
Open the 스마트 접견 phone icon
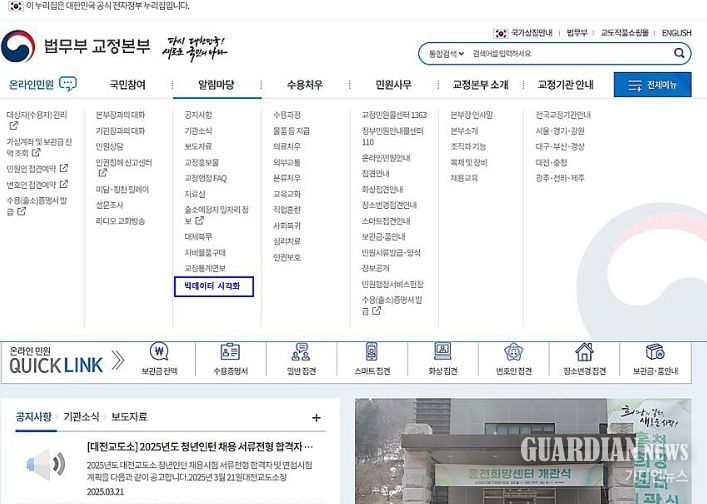click(x=371, y=352)
